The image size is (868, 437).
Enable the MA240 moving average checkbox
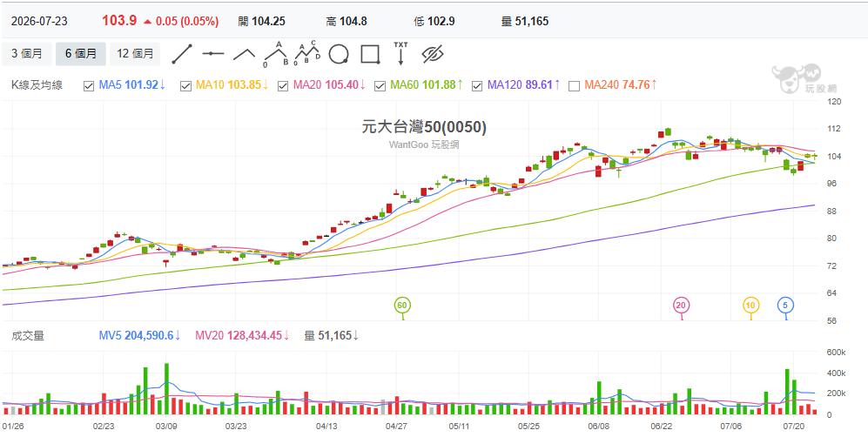click(574, 85)
